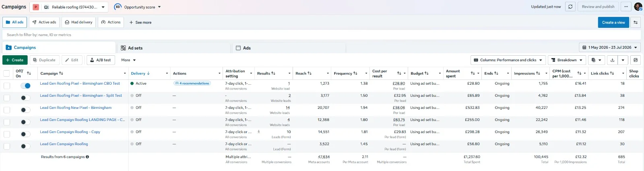Select the Had delivery filter

point(78,22)
